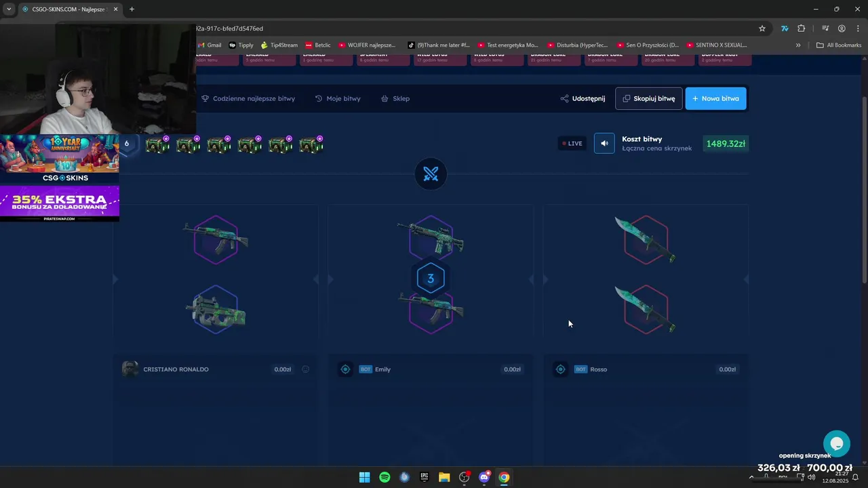Click the LIVE status indicator
The image size is (868, 488).
572,143
